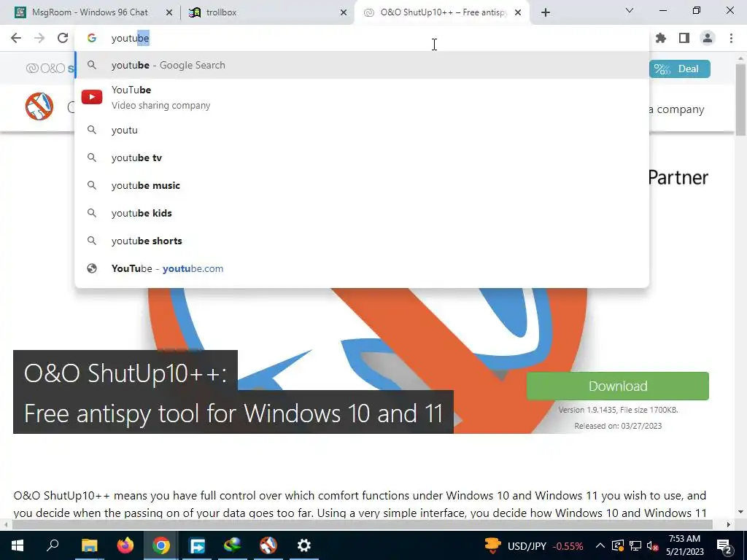
Task: Open Windows taskbar search
Action: point(53,545)
